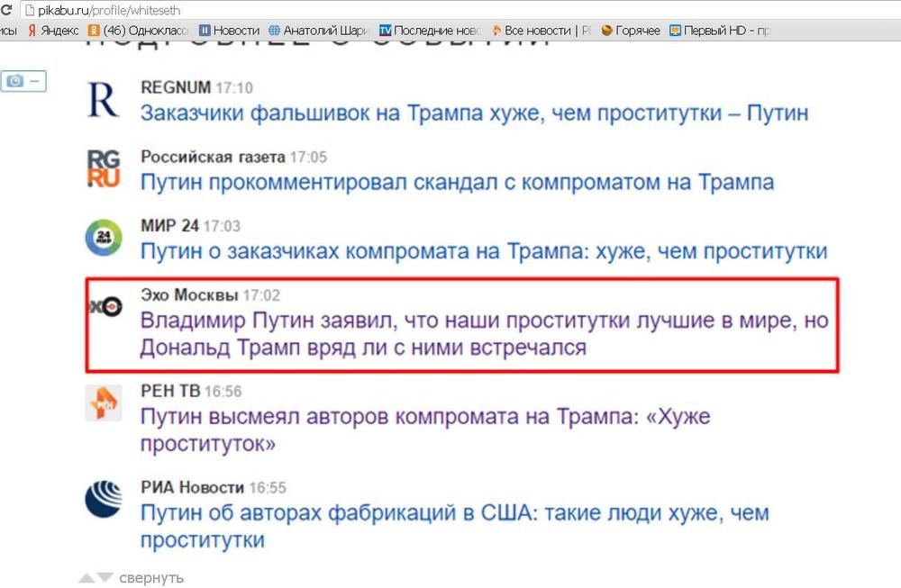Click the МИР 24 source name

pyautogui.click(x=169, y=226)
